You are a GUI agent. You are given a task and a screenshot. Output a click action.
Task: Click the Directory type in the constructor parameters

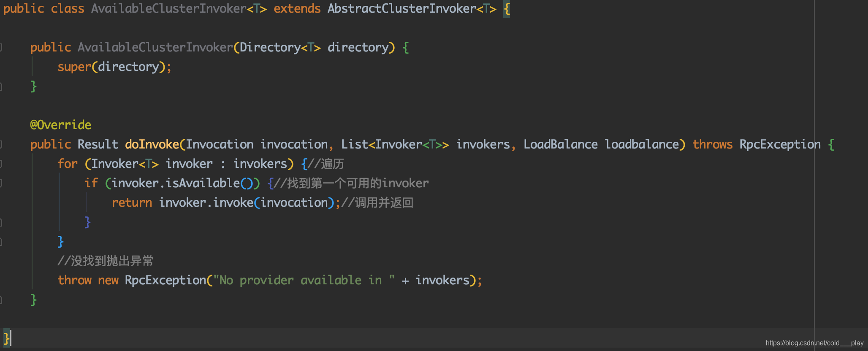(x=270, y=47)
